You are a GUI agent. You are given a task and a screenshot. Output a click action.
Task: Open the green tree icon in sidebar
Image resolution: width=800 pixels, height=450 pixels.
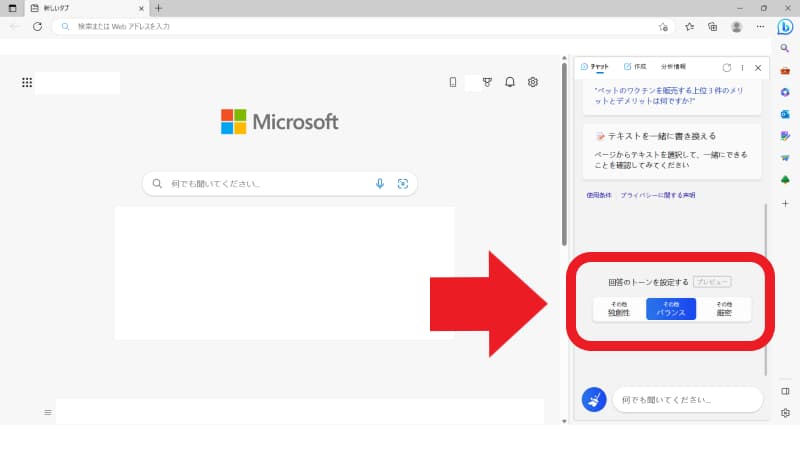pyautogui.click(x=785, y=180)
